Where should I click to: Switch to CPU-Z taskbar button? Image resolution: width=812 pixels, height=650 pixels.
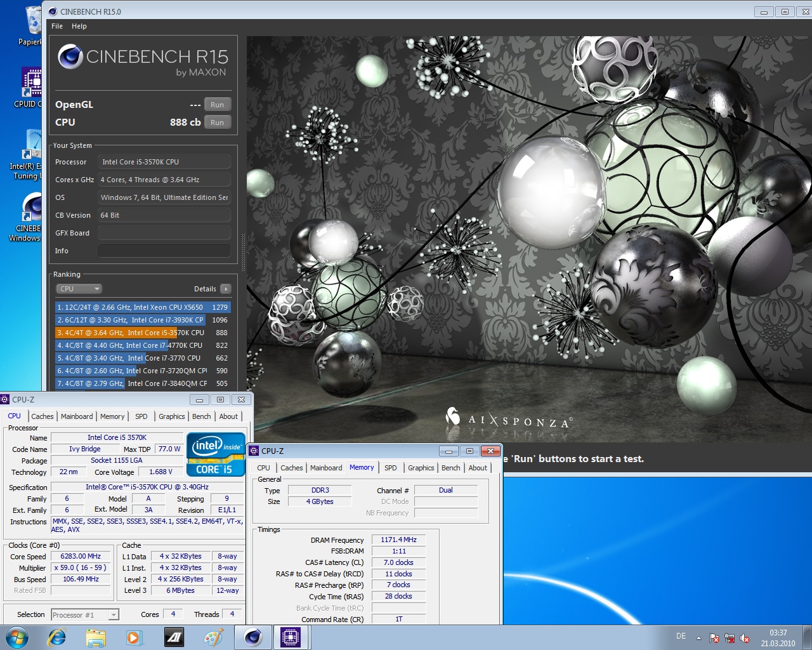pos(291,637)
